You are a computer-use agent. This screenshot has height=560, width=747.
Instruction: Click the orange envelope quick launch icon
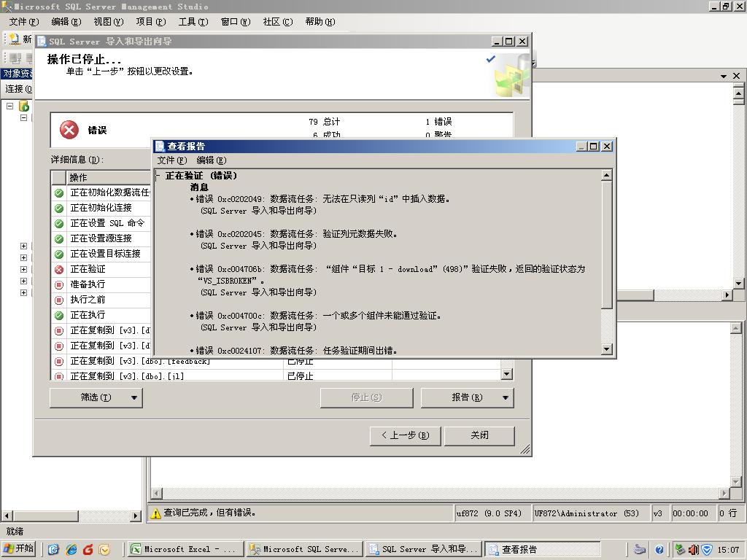point(104,550)
